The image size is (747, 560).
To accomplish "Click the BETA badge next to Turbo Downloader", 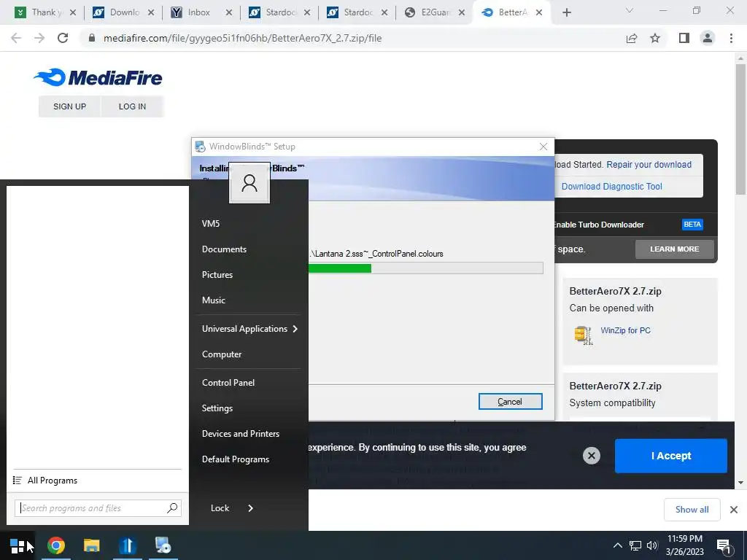I will tap(692, 225).
